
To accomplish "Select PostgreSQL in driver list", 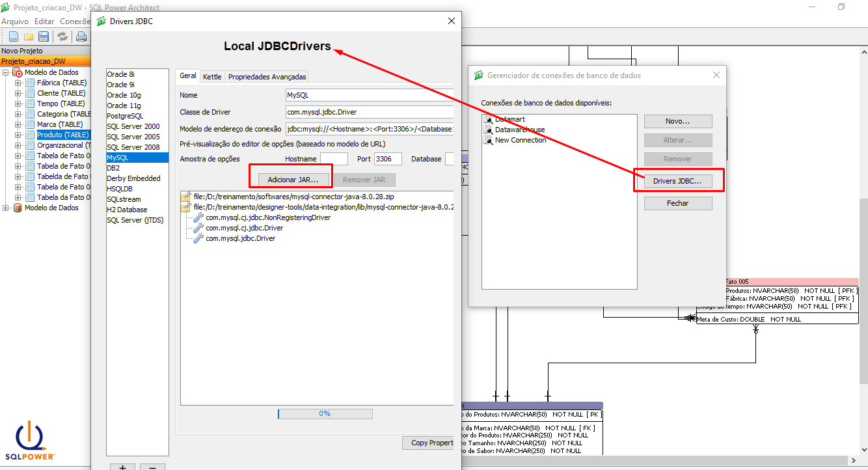I will pyautogui.click(x=137, y=116).
